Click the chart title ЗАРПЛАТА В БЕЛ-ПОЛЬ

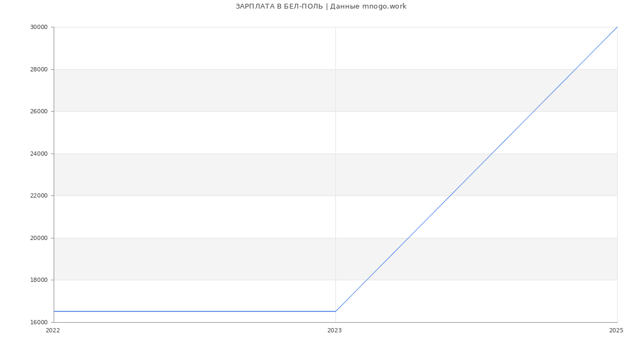click(x=320, y=6)
